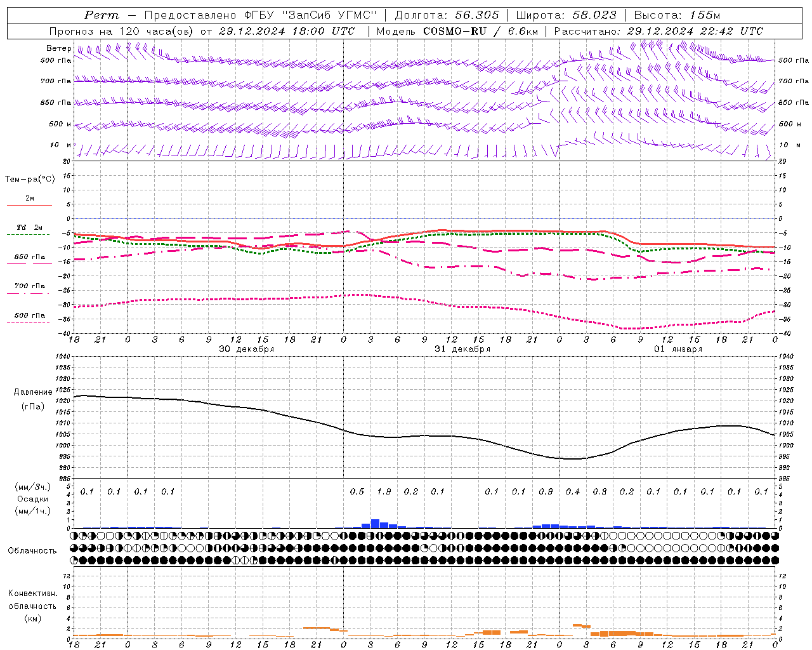Click the 'Давление' pressure panel label
This screenshot has width=812, height=650.
(32, 392)
